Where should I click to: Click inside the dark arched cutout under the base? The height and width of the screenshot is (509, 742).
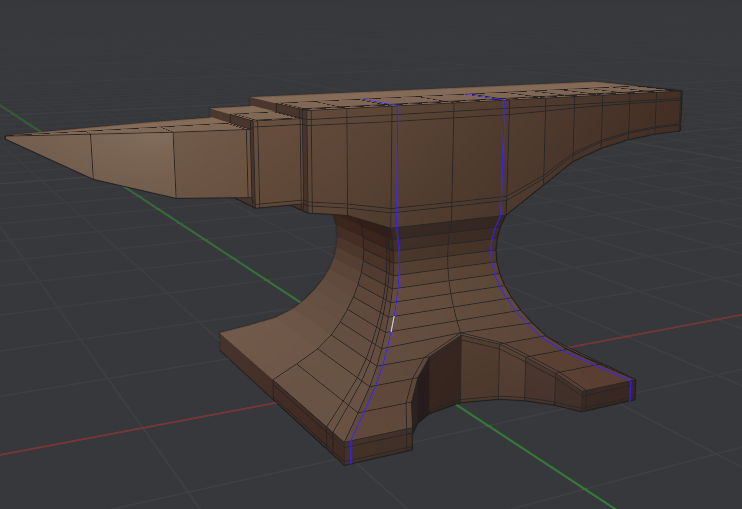(440, 380)
